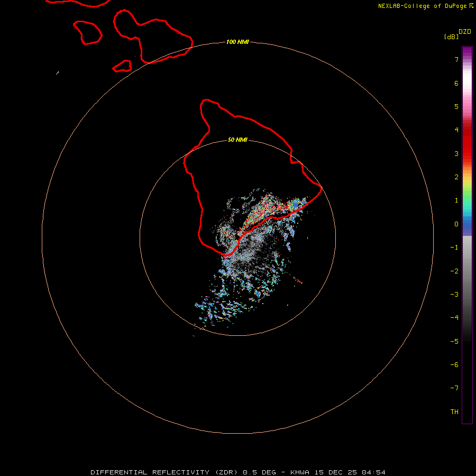Click the colorbar value 2 label
The width and height of the screenshot is (476, 476).
[x=456, y=177]
